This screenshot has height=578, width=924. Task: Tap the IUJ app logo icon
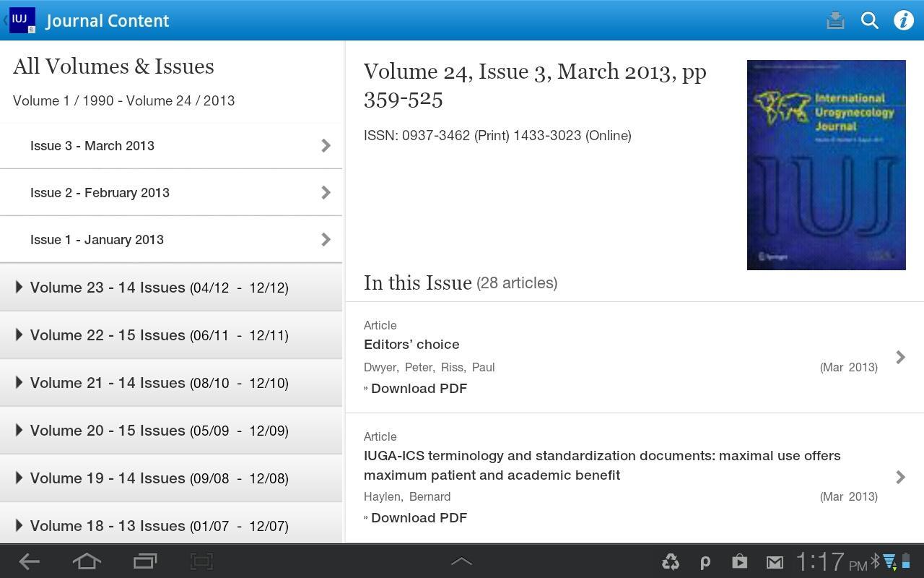22,20
